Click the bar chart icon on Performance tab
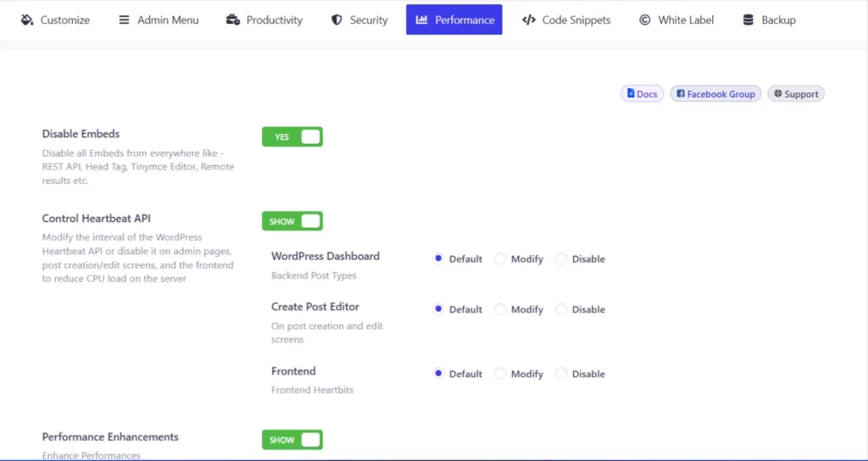The image size is (868, 461). (422, 20)
